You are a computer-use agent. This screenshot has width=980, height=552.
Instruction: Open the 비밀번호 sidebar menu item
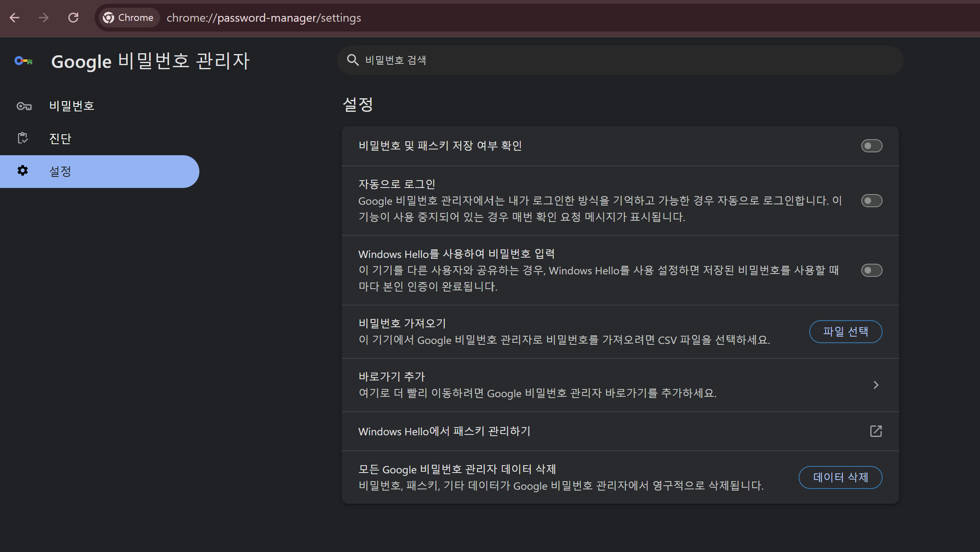[72, 106]
